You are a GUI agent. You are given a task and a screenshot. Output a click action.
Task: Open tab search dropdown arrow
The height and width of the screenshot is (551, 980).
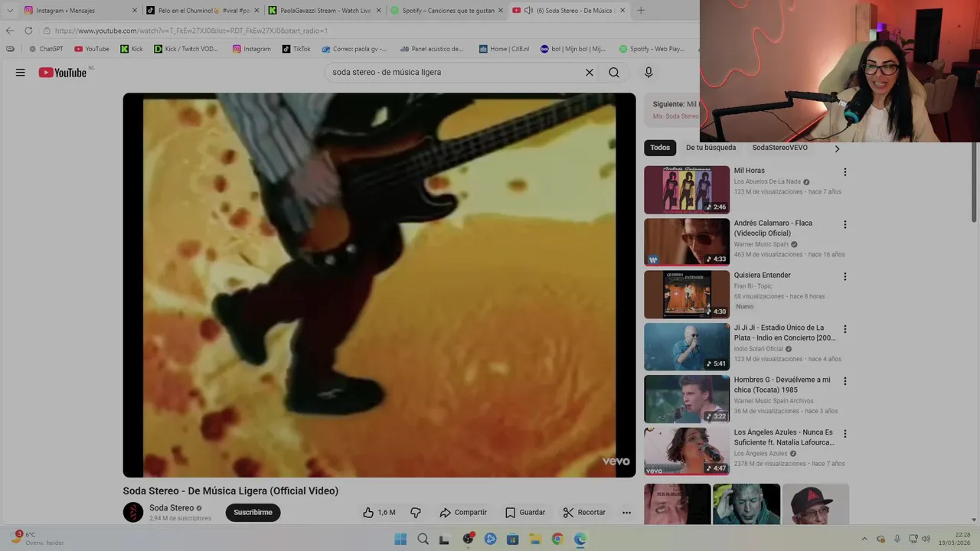pos(10,11)
